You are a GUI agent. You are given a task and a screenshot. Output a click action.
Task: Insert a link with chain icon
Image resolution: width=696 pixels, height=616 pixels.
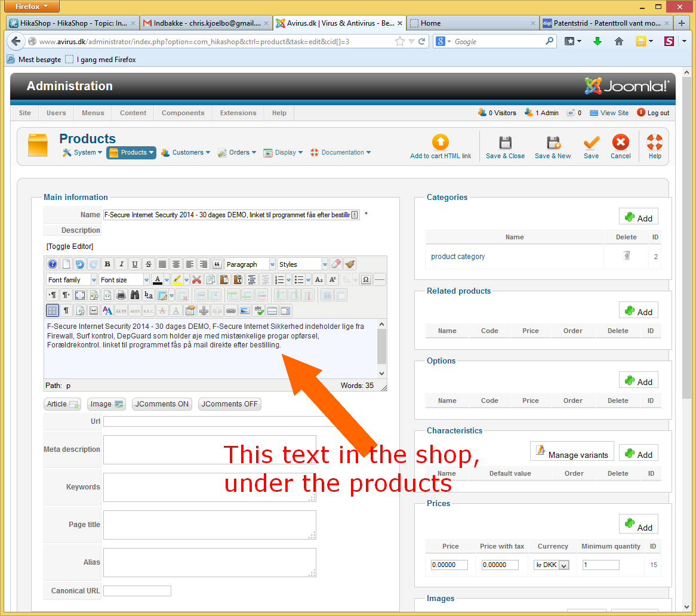point(231,311)
